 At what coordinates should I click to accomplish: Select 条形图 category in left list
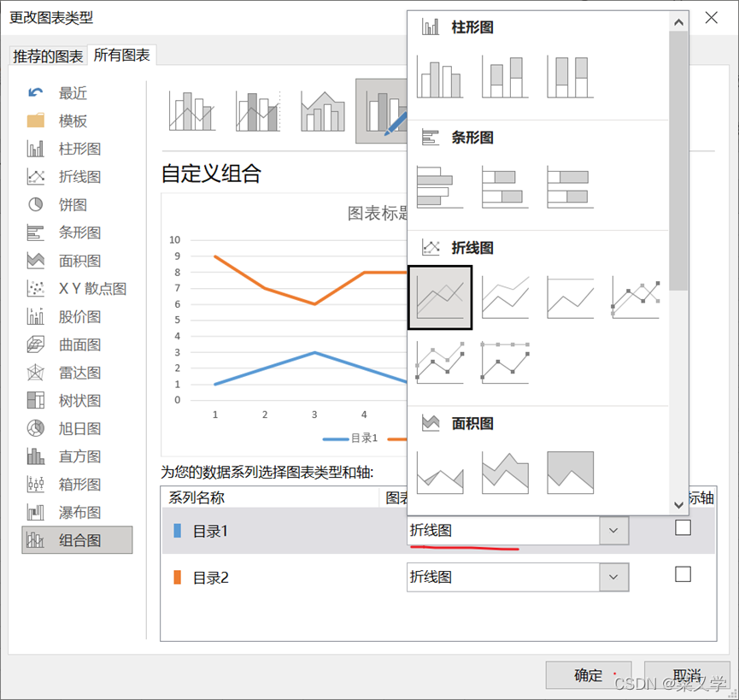point(77,232)
